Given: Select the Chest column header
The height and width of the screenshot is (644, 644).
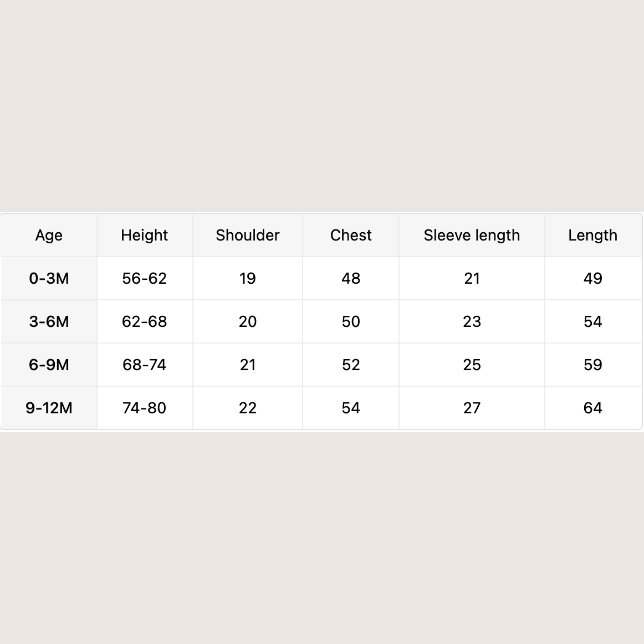Looking at the screenshot, I should pos(351,235).
